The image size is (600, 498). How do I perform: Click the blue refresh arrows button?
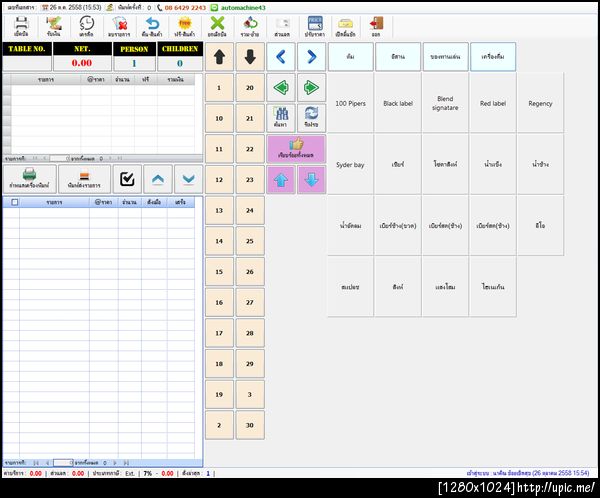point(311,118)
